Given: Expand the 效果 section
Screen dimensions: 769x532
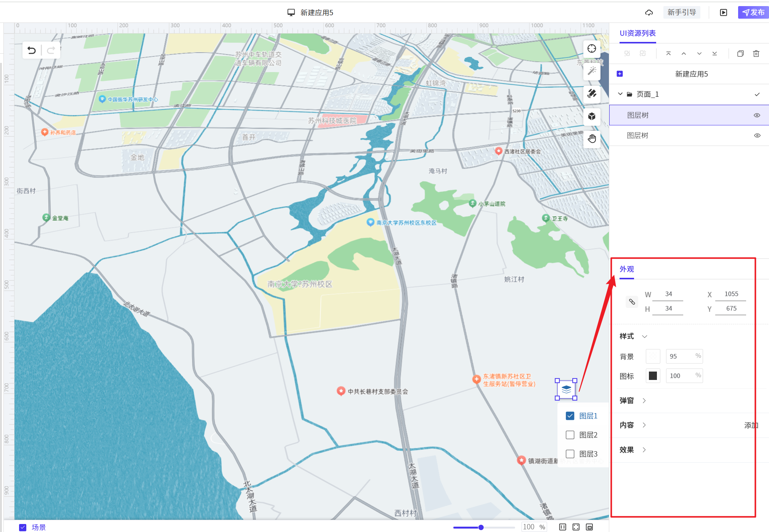Looking at the screenshot, I should coord(644,450).
